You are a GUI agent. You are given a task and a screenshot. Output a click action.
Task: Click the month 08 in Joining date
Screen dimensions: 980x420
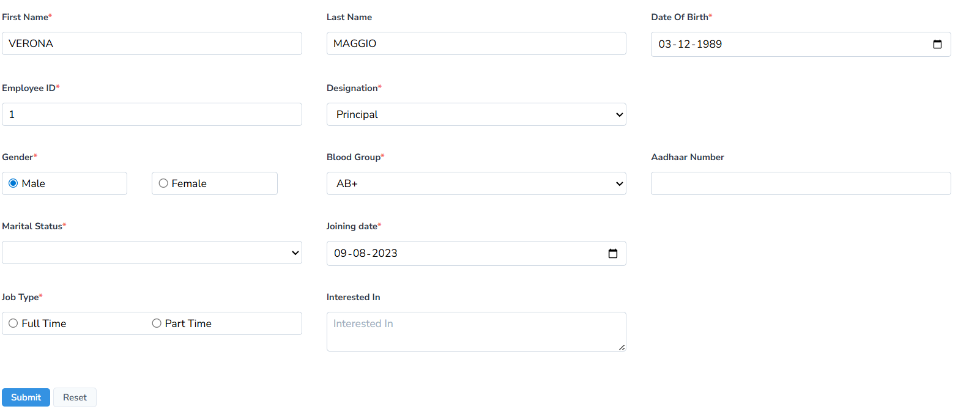coord(359,253)
